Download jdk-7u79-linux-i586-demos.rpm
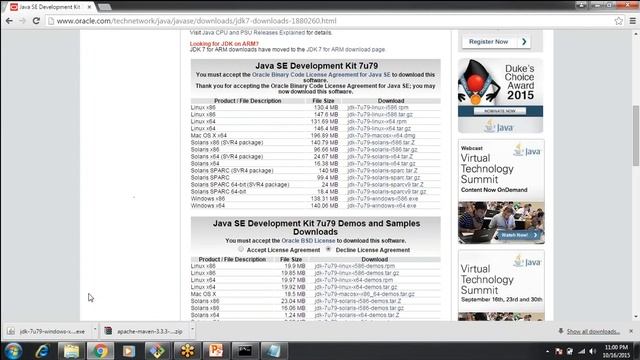640x360 pixels. (355, 266)
